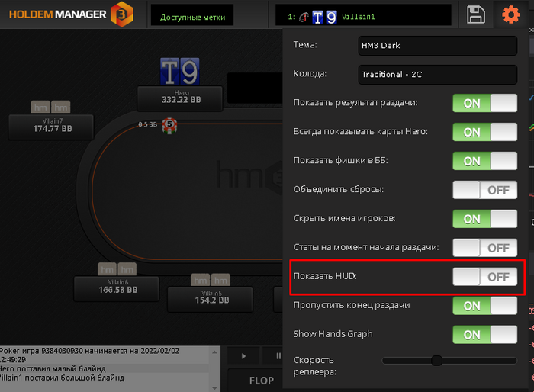
Task: Disable the Скрыть имена игроков toggle
Action: [484, 219]
